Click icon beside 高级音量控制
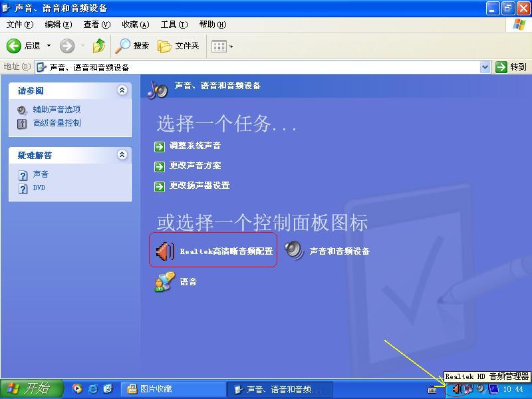 (x=22, y=124)
